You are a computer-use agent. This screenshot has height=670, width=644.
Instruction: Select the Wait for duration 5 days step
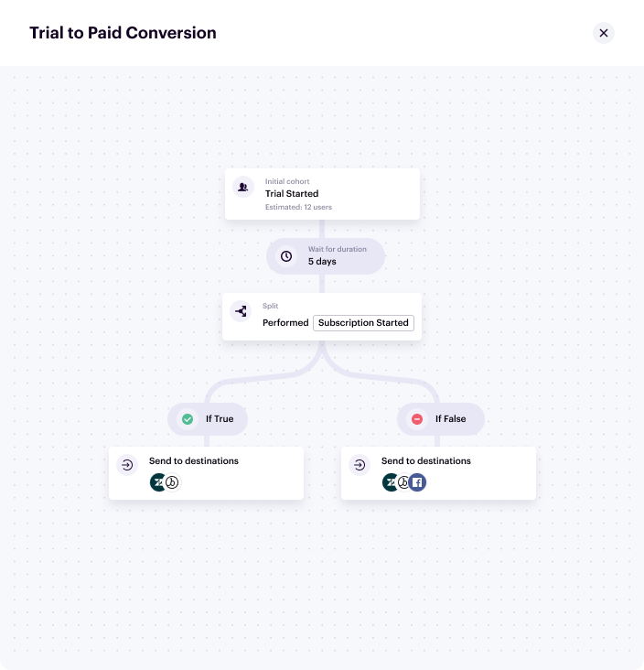(x=325, y=256)
